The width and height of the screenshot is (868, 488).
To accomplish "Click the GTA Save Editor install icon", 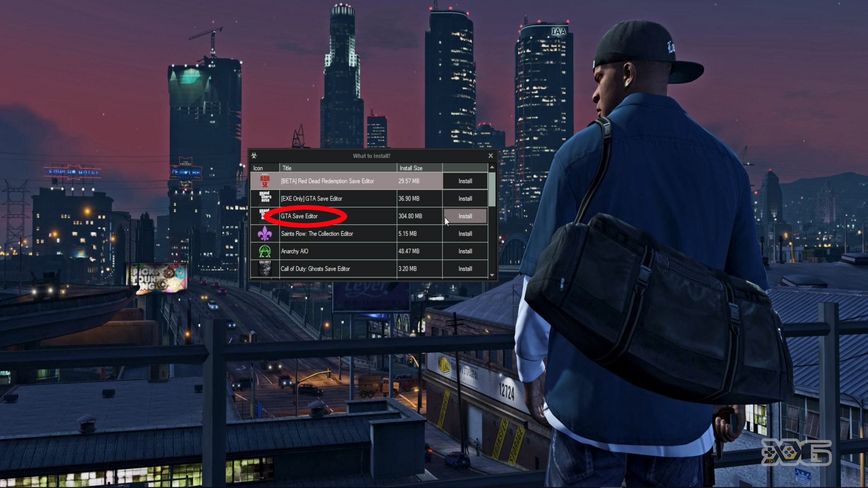I will click(x=465, y=216).
